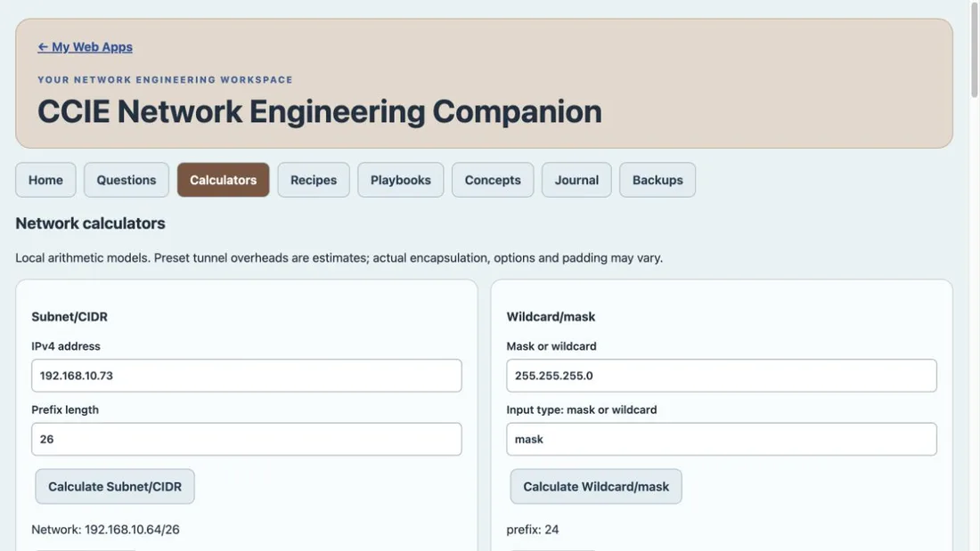
Task: Select the prefix: 24 result text
Action: click(533, 530)
